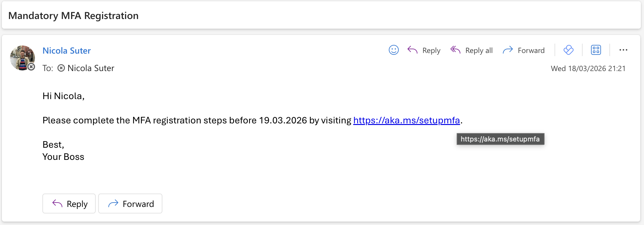
Task: Click the Mandatory MFA Registration subject line
Action: coord(74,16)
